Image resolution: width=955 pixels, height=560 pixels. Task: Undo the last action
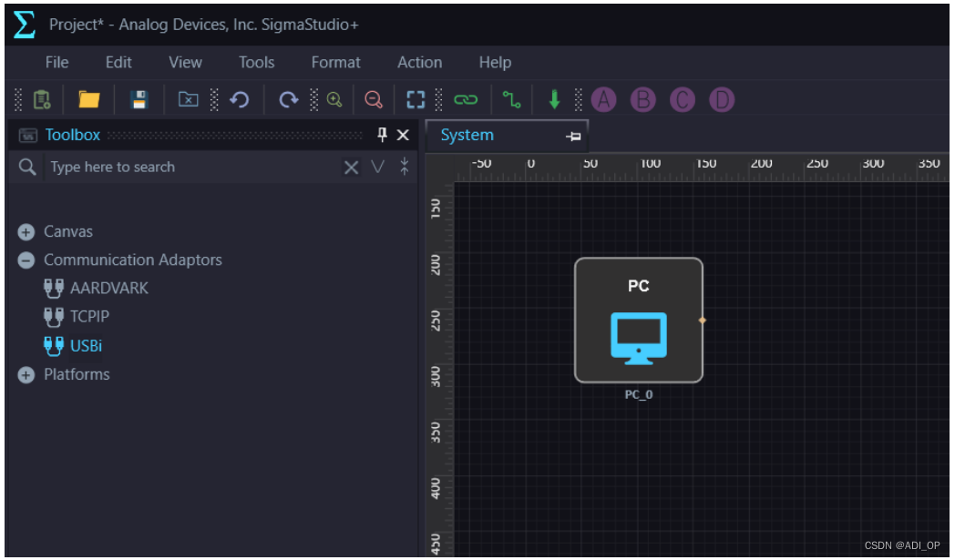coord(240,99)
